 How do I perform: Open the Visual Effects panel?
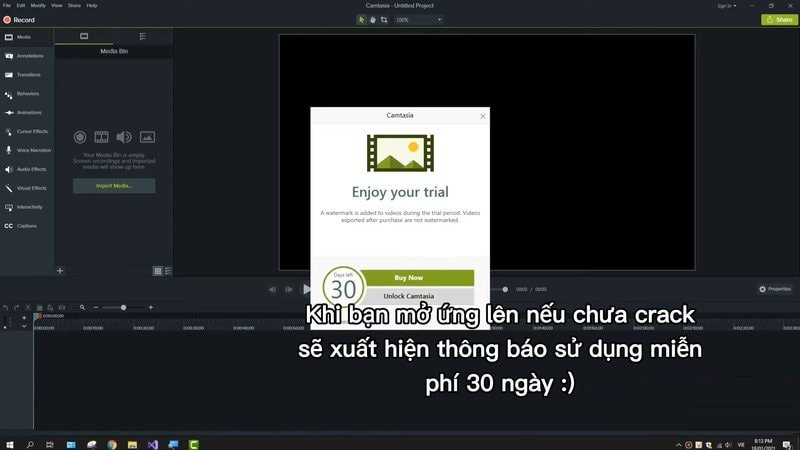[26, 188]
